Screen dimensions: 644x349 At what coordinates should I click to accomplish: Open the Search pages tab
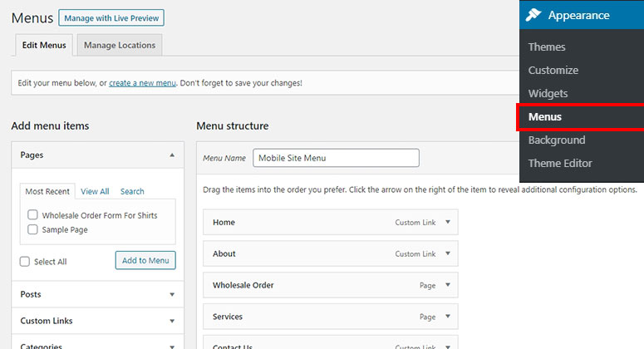[132, 191]
